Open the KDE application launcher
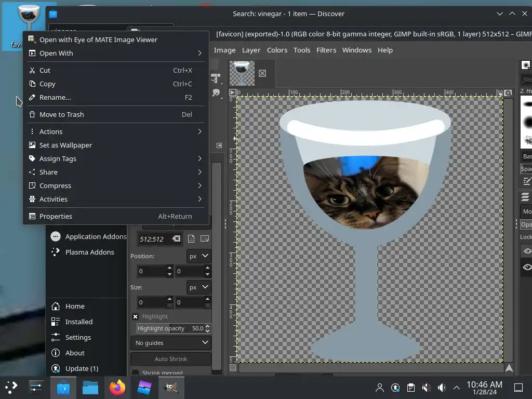Viewport: 532px width, 399px height. 11,387
